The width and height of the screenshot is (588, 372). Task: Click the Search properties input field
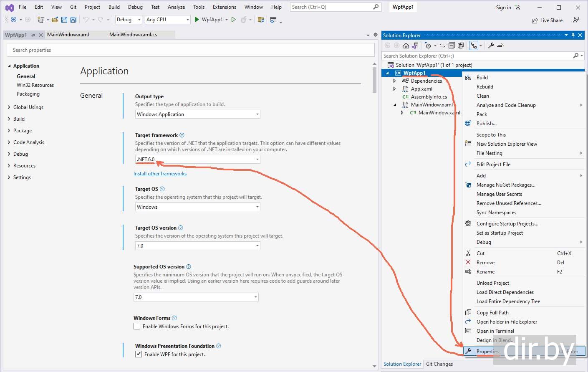click(x=190, y=50)
